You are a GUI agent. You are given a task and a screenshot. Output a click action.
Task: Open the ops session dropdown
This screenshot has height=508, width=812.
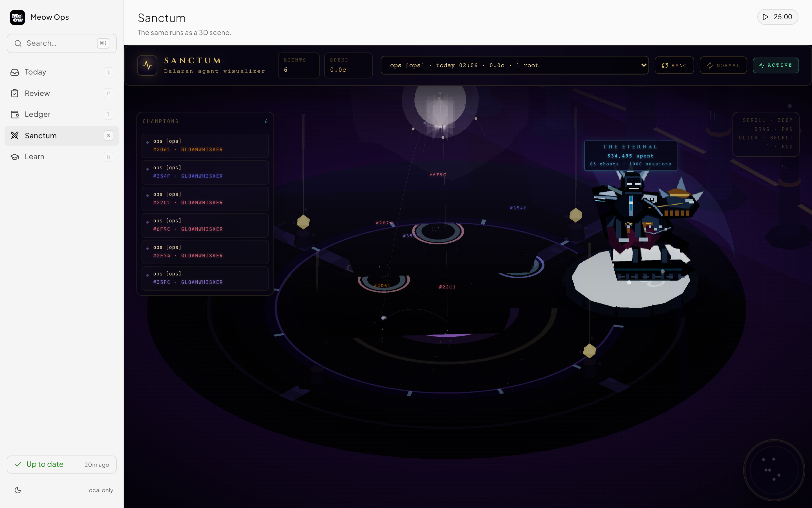point(514,65)
